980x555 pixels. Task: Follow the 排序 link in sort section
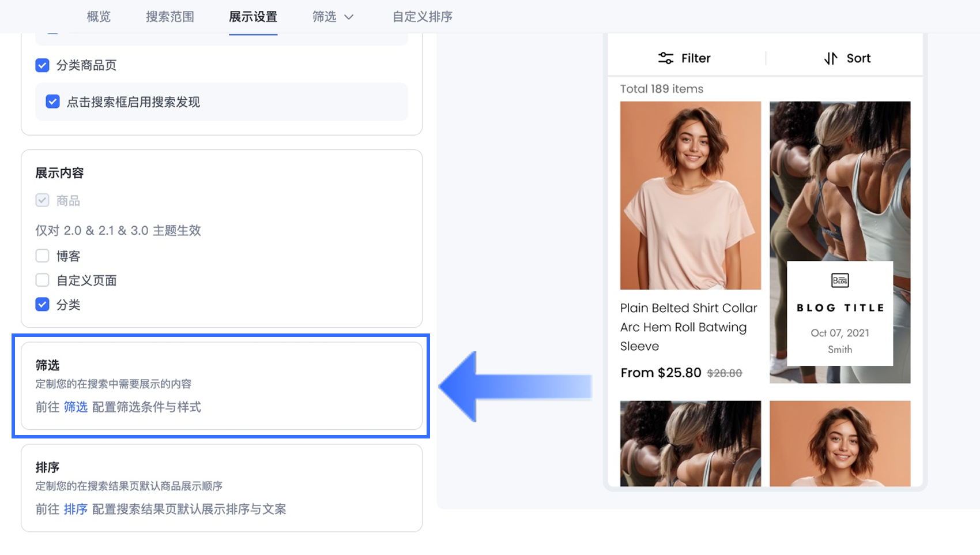76,509
